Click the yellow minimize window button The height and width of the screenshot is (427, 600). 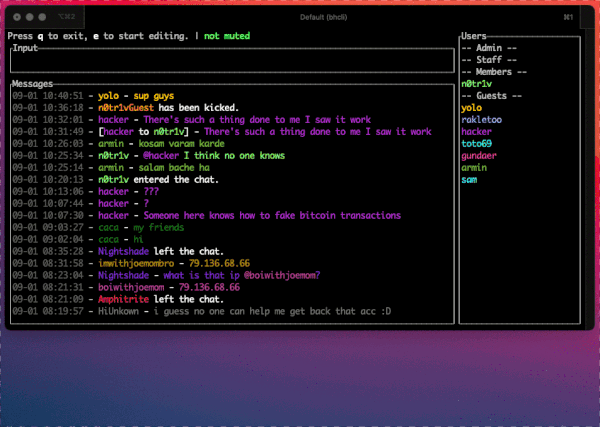pyautogui.click(x=30, y=18)
